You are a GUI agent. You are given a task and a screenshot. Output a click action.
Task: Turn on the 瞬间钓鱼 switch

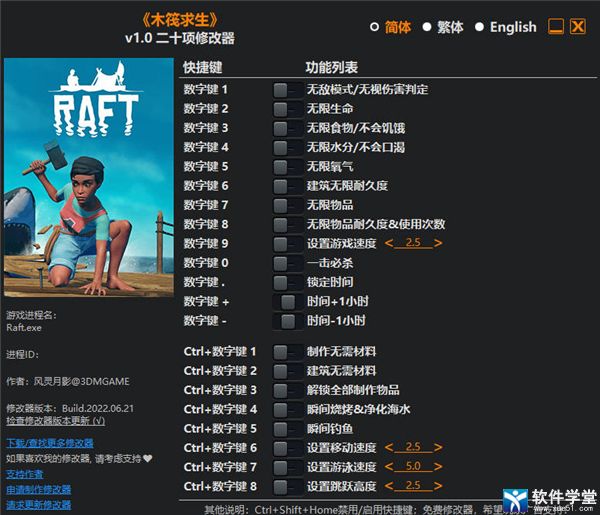click(x=287, y=429)
